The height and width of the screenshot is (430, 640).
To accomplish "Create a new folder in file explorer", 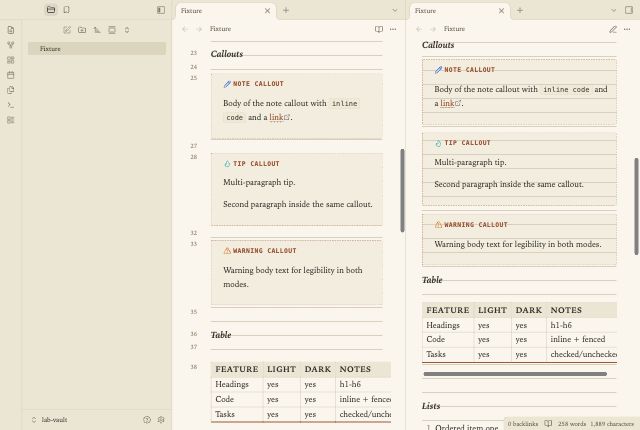I will click(82, 30).
